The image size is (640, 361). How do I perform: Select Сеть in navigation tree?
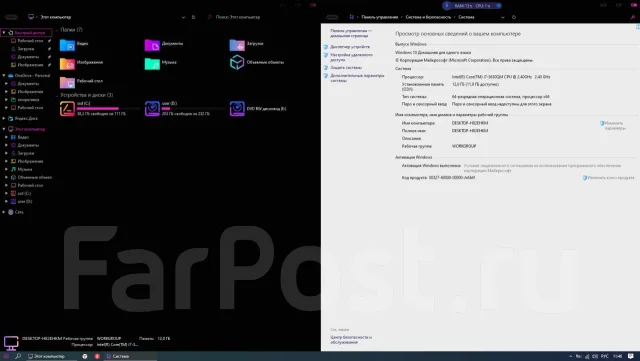(x=19, y=212)
